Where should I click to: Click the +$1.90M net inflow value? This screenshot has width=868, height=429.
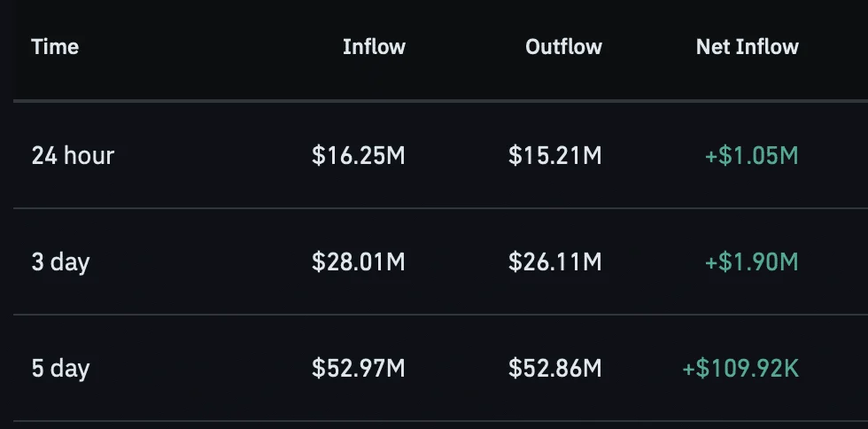pos(752,262)
